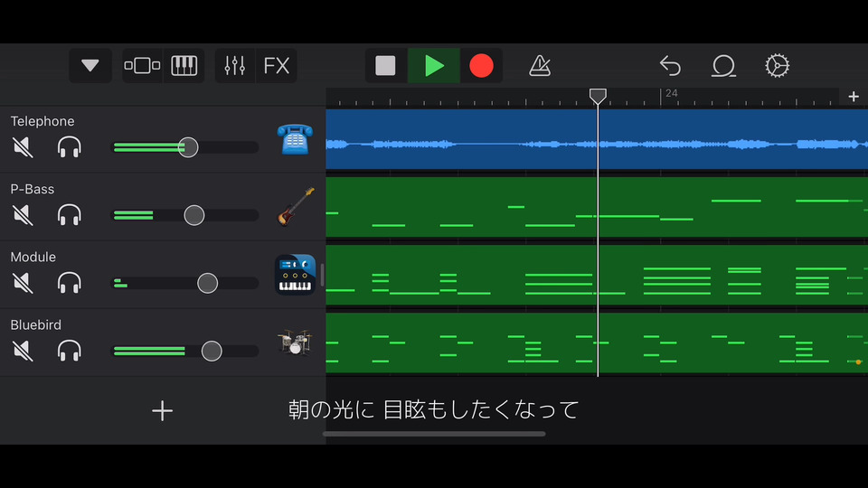Mute the P-Bass track
Screen dimensions: 868x488
click(23, 215)
